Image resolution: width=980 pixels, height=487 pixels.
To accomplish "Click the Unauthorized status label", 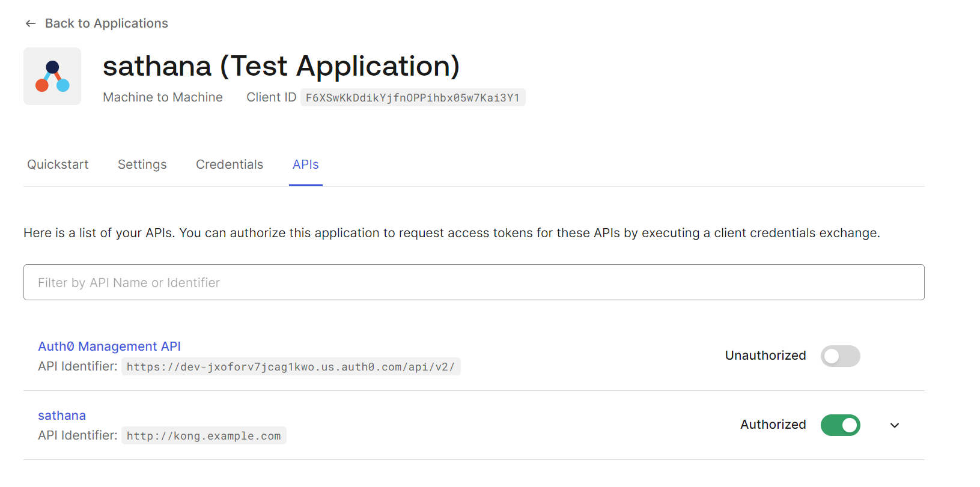I will coord(765,355).
